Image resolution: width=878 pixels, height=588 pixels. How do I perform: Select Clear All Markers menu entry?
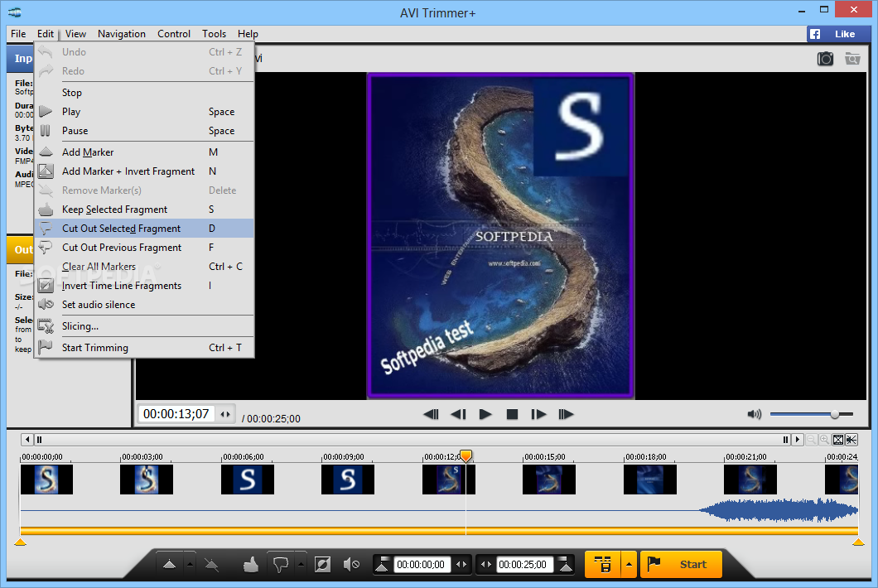(144, 266)
